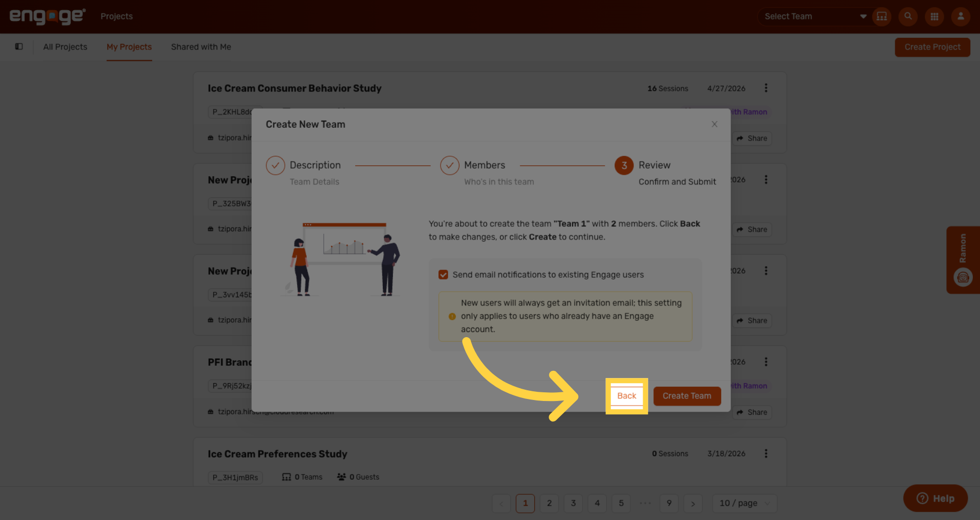Open options menu for Ice Cream Consumer Behavior Study
Viewport: 980px width, 520px height.
766,88
